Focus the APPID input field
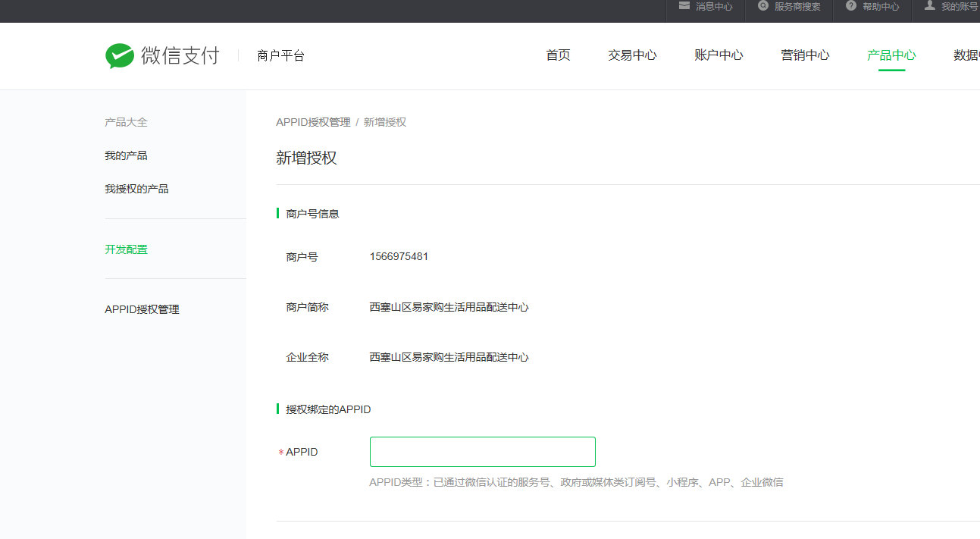The width and height of the screenshot is (980, 539). pyautogui.click(x=483, y=452)
